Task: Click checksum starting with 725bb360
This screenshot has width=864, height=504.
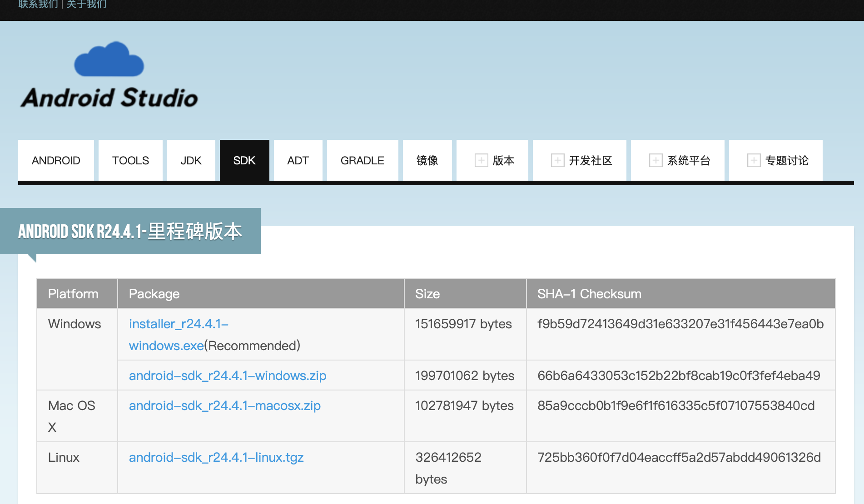Action: pyautogui.click(x=679, y=457)
